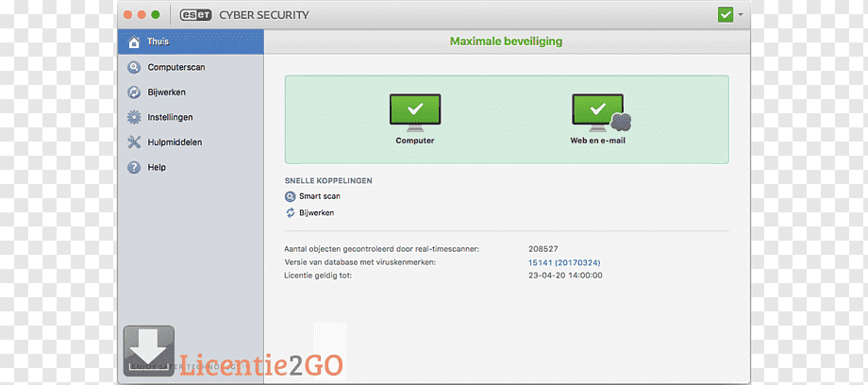Click the 'Licentie geldig tot:' label
Viewport: 868px width, 385px height.
pyautogui.click(x=318, y=276)
